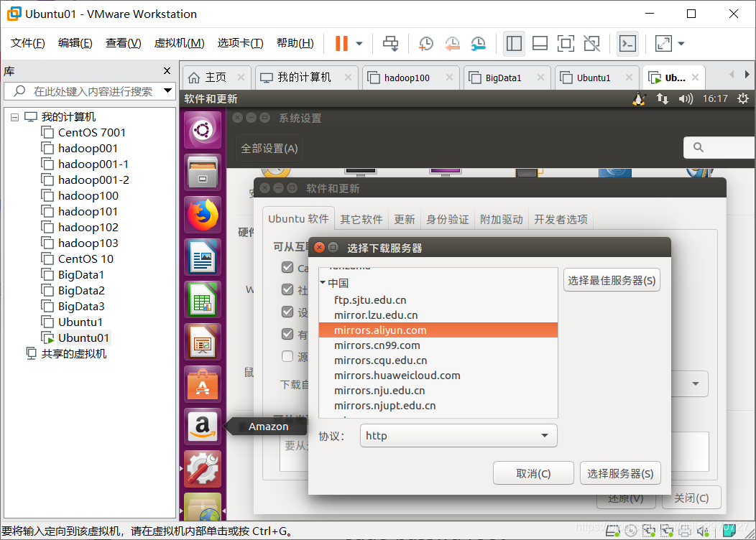Open the sound volume indicator
The width and height of the screenshot is (756, 540).
coord(685,99)
